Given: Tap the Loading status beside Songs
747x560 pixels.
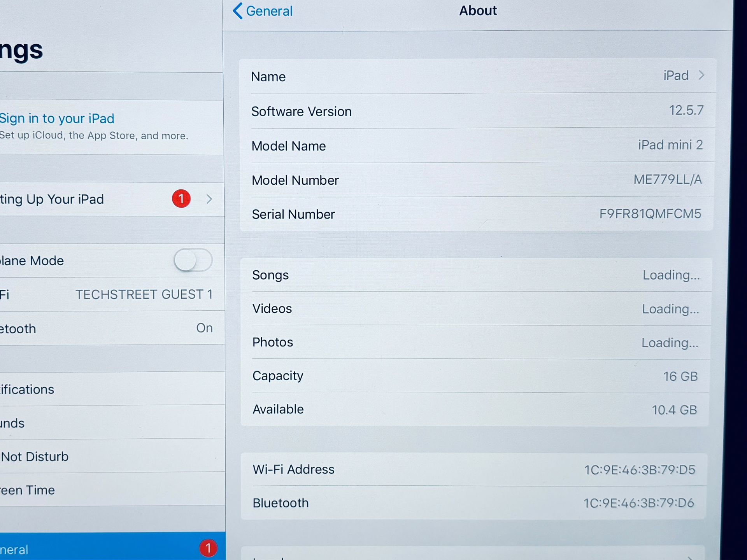Looking at the screenshot, I should tap(671, 275).
